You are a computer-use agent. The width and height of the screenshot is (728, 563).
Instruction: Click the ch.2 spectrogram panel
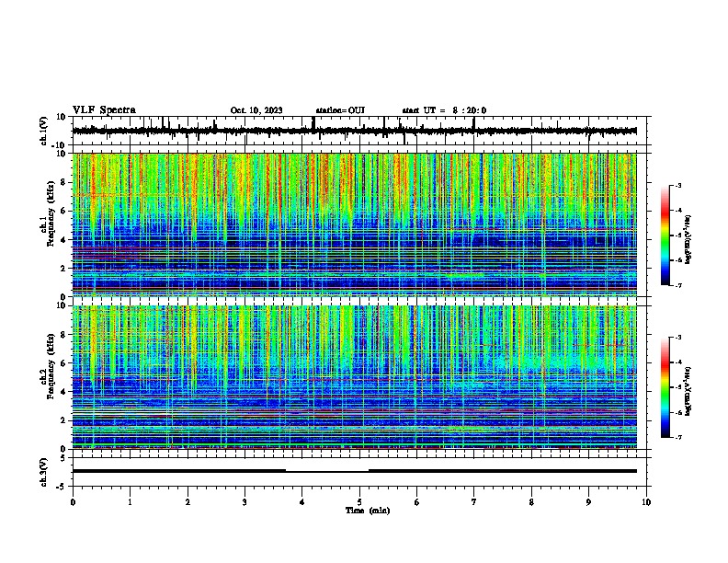(354, 377)
